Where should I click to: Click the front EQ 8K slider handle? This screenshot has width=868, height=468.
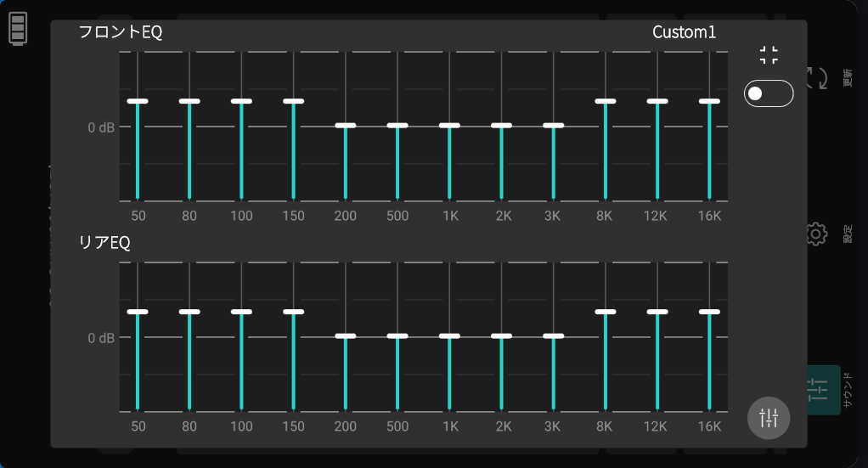click(x=605, y=101)
